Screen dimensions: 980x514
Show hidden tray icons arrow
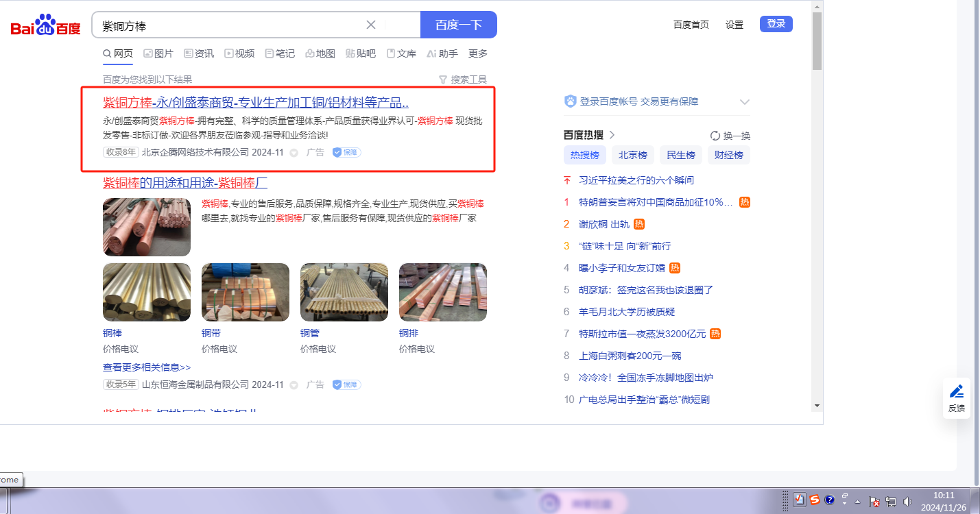pos(857,502)
